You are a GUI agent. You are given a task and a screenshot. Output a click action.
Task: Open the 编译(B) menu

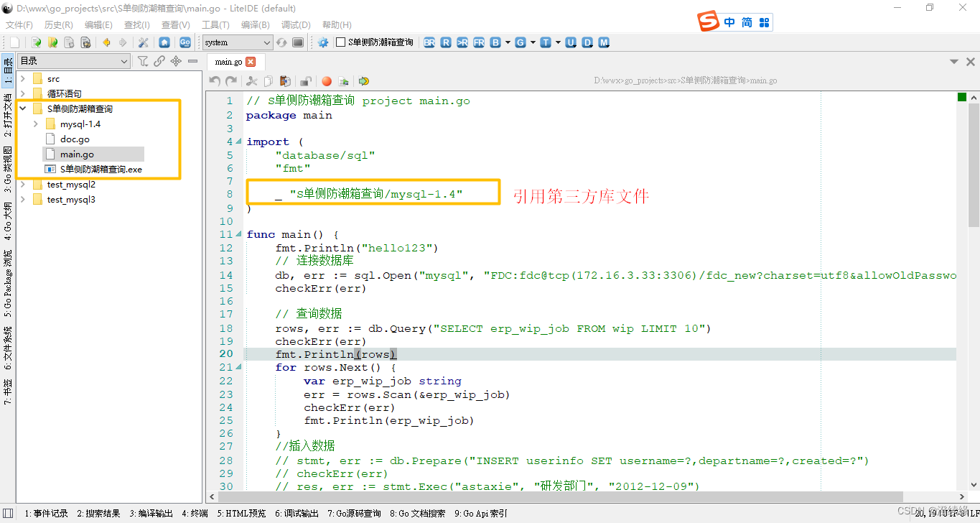255,24
